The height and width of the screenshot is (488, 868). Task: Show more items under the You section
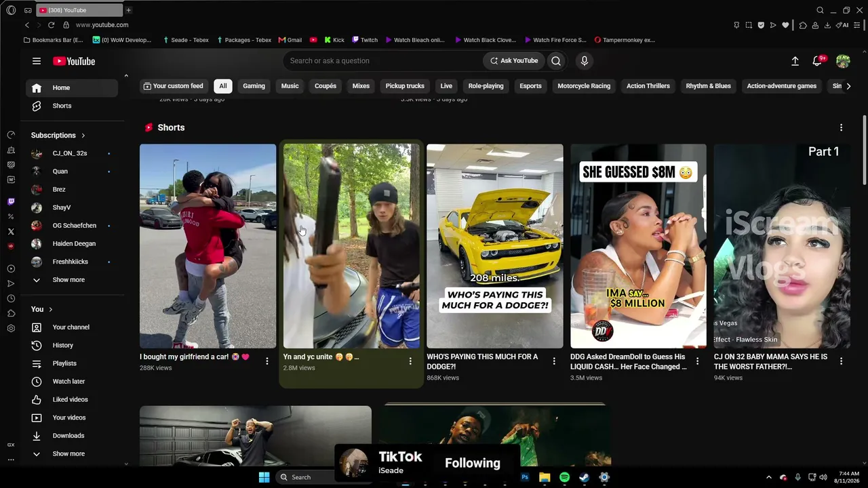click(72, 454)
